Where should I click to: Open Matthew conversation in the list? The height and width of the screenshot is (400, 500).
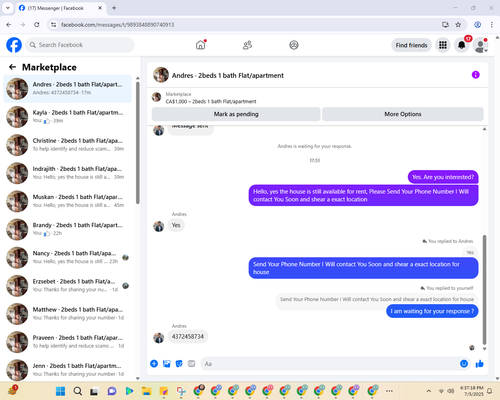[67, 314]
